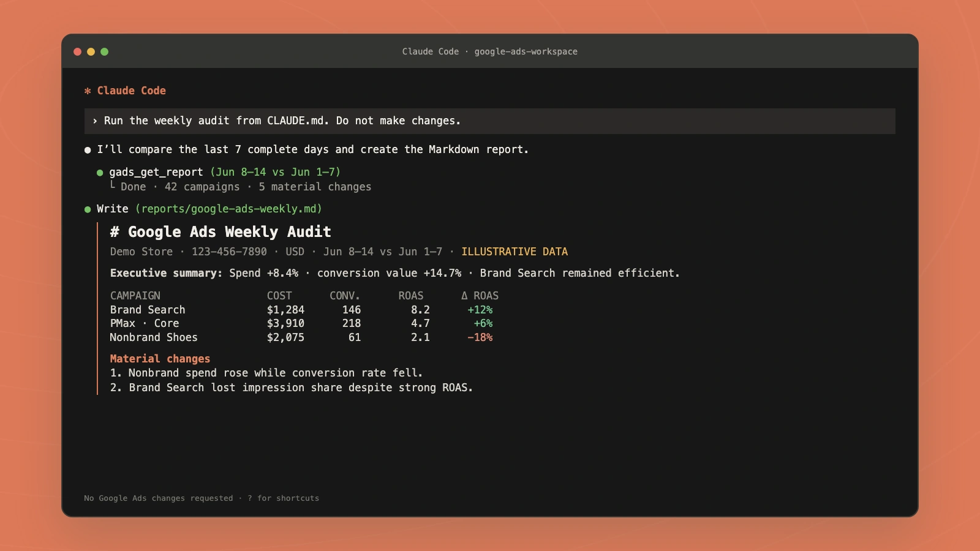Click Nonbrand Shoes conversions '61'
The width and height of the screenshot is (980, 551).
pos(355,337)
